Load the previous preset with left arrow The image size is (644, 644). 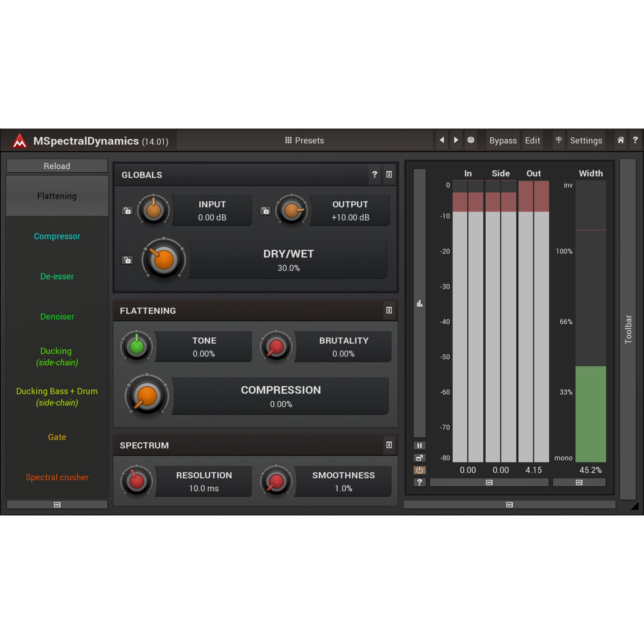tap(442, 140)
